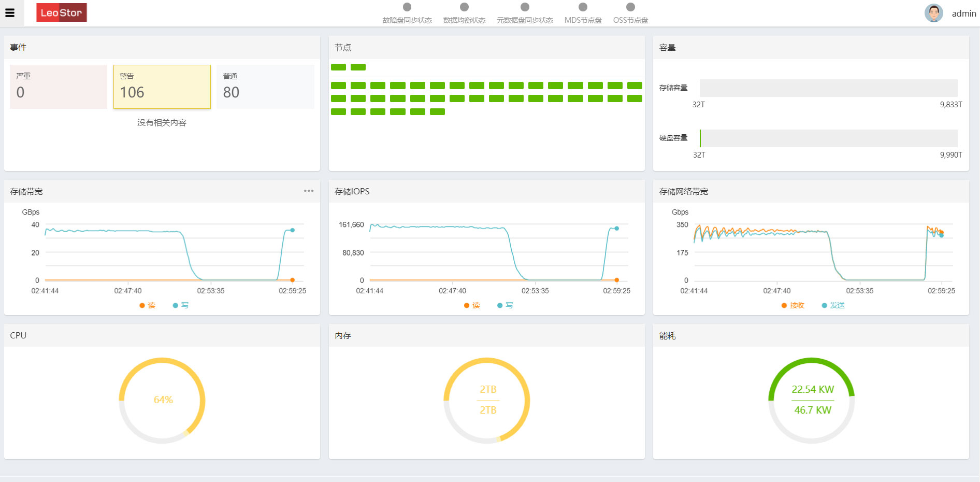
Task: Toggle the 发送 series in network bandwidth legend
Action: point(833,305)
